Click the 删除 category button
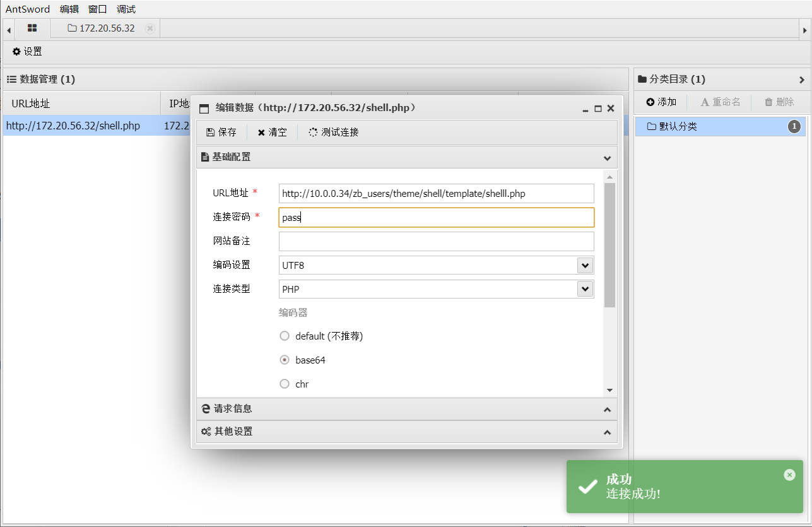The height and width of the screenshot is (527, 812). (x=779, y=102)
